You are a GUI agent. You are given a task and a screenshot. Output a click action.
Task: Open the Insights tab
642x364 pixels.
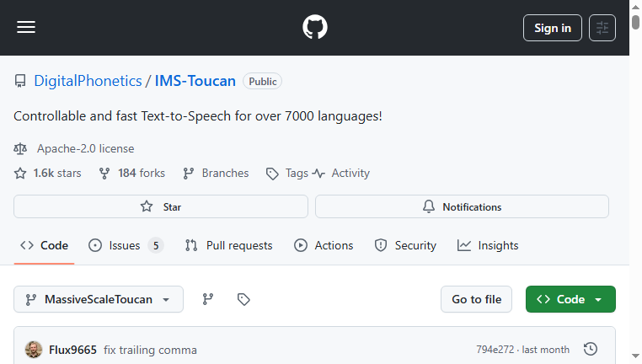click(x=488, y=246)
